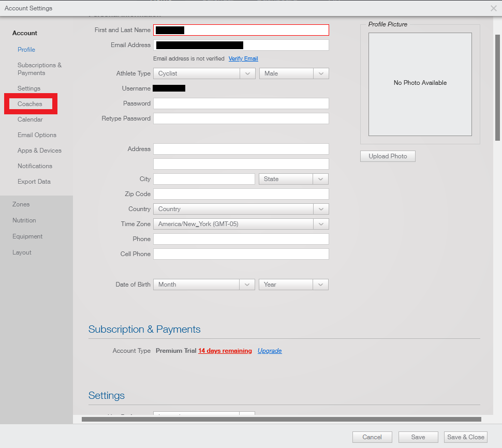502x448 pixels.
Task: Cancel the account settings changes
Action: click(x=372, y=437)
